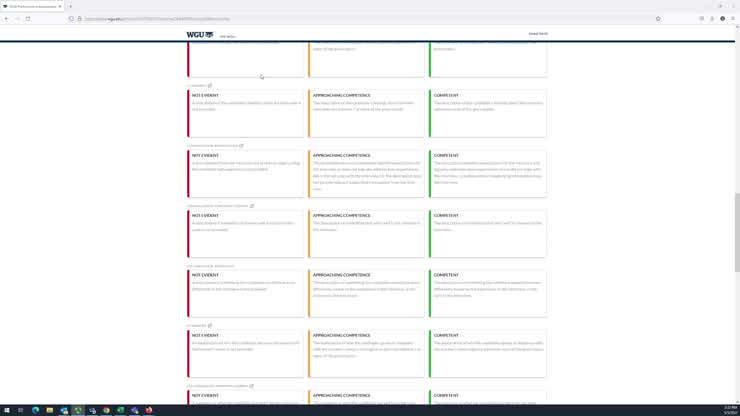
Task: Click the browser forward arrow
Action: 16,18
